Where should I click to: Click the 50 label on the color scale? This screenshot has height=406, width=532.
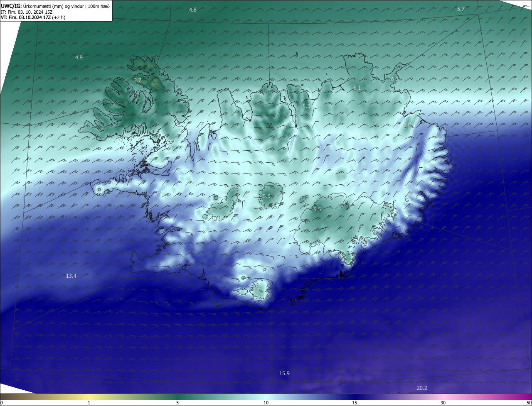(x=529, y=403)
